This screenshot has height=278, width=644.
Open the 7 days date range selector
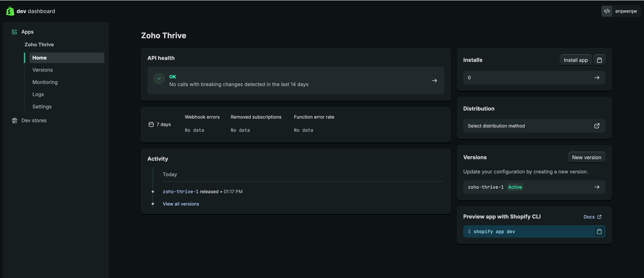[x=160, y=124]
